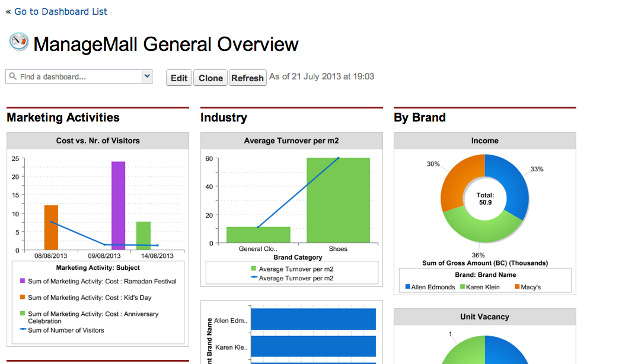Click the 14/08/2013 axis label
The width and height of the screenshot is (619, 364).
(157, 256)
